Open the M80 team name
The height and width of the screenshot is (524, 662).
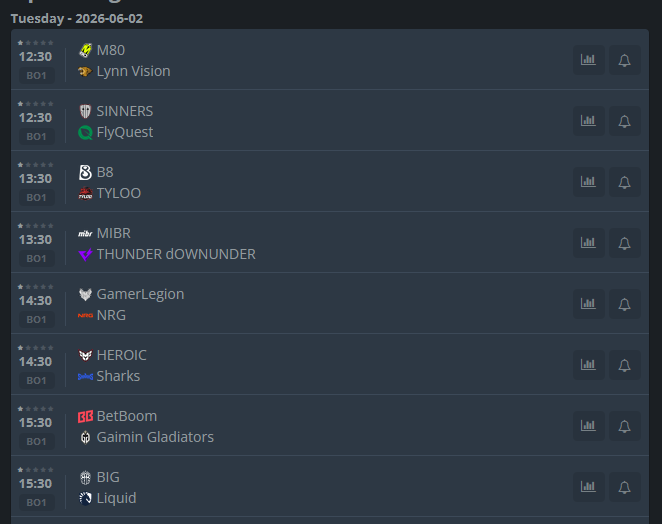(x=111, y=50)
